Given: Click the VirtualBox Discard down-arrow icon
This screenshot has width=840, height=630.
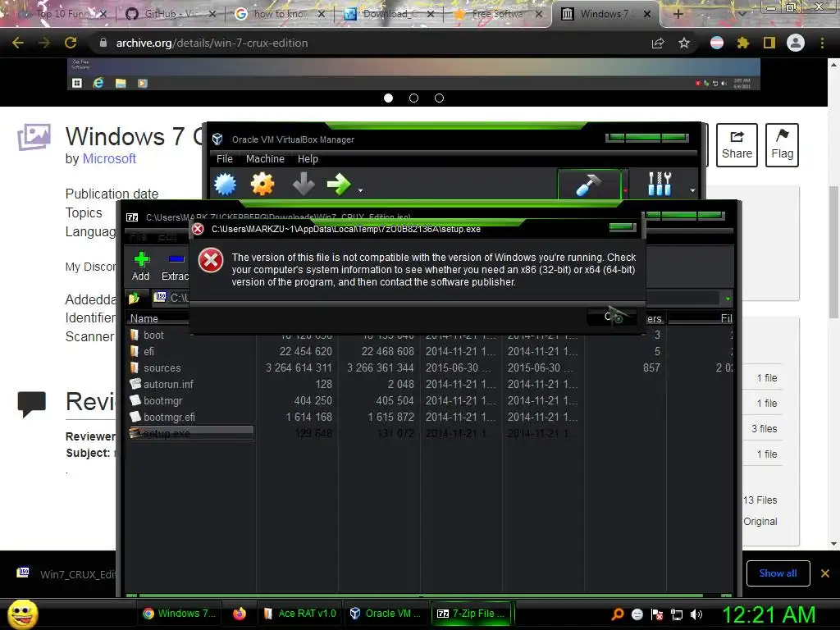Looking at the screenshot, I should coord(304,185).
